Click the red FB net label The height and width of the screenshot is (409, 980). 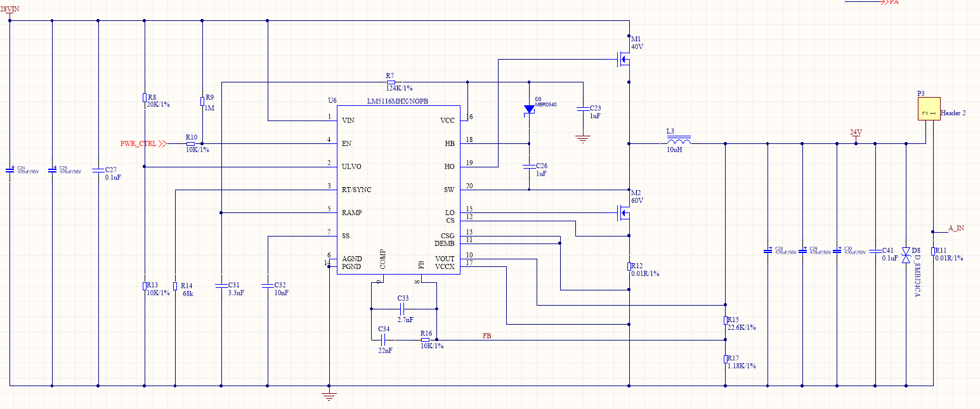click(x=487, y=335)
